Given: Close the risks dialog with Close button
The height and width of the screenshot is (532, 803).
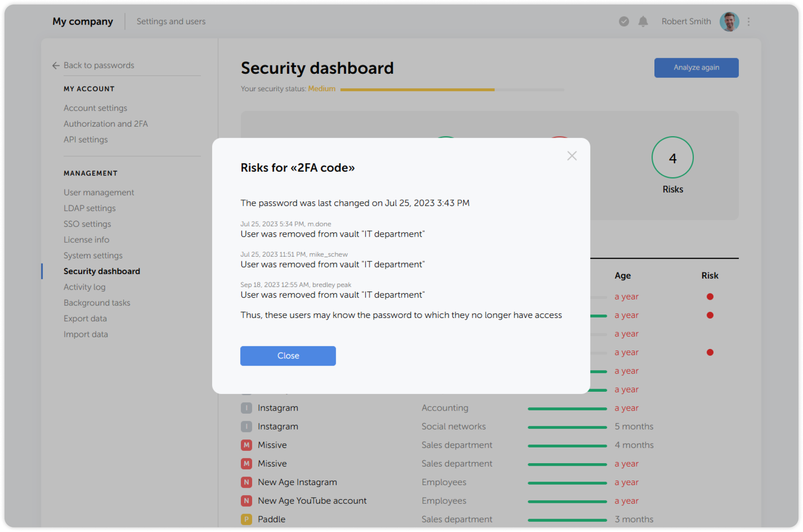Looking at the screenshot, I should tap(288, 355).
